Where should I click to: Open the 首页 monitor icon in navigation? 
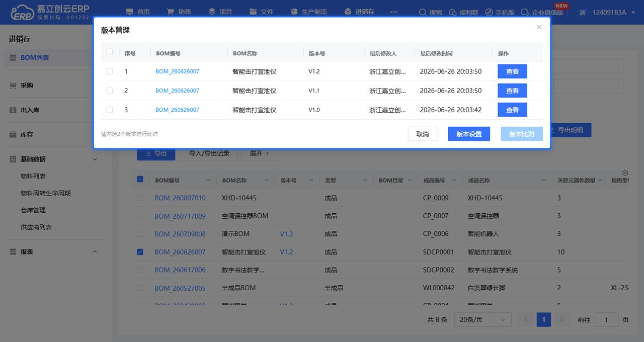(130, 12)
